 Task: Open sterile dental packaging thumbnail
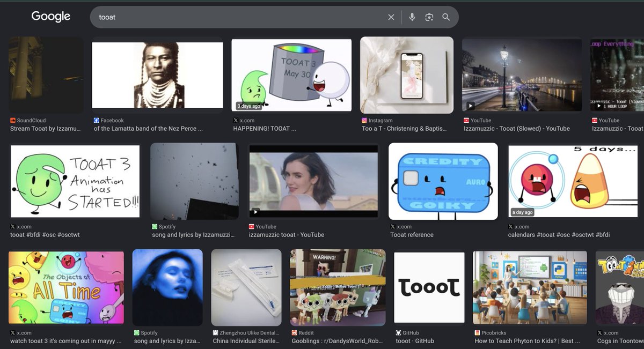[x=246, y=287]
